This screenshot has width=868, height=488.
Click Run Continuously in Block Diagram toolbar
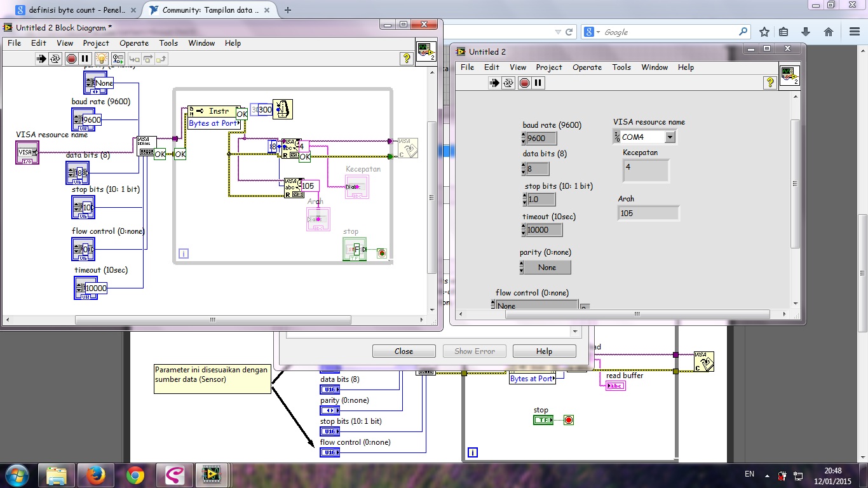pos(56,58)
